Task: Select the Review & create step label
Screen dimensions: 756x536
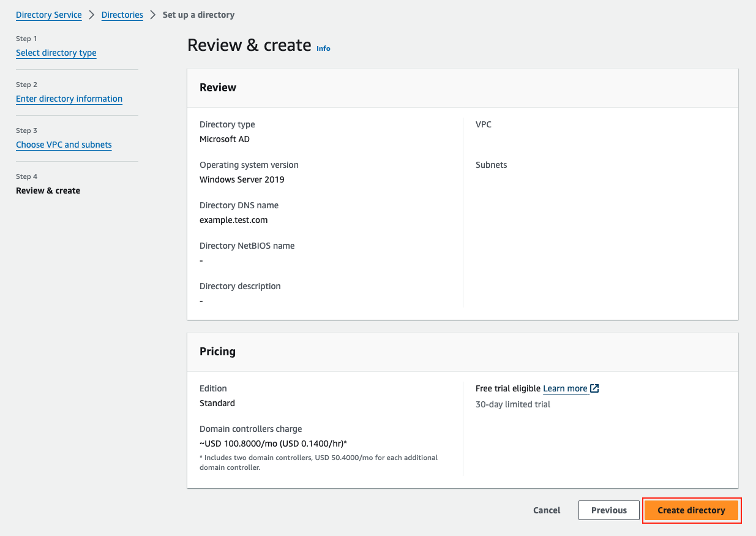Action: tap(48, 191)
